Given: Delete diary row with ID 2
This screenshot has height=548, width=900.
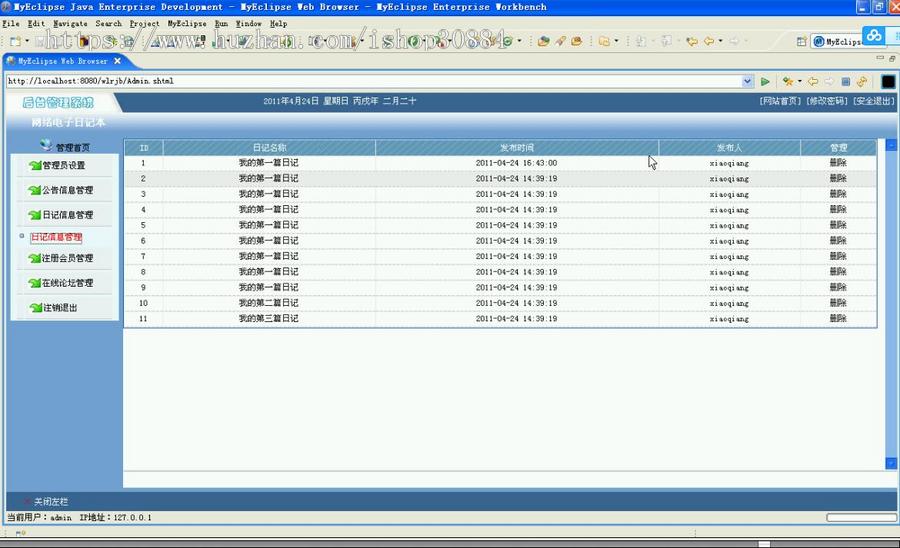Looking at the screenshot, I should (838, 178).
